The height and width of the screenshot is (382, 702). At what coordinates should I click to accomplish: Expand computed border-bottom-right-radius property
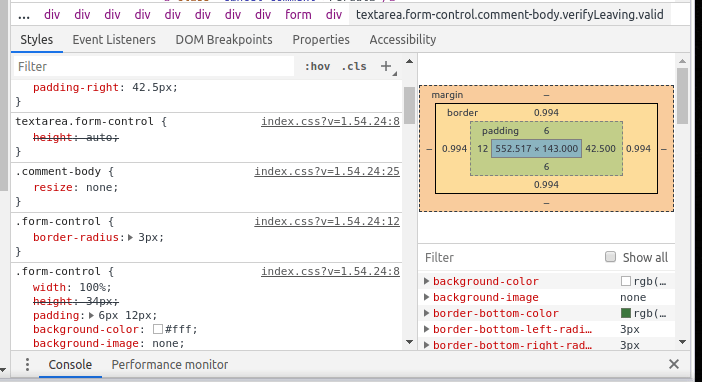[x=427, y=345]
